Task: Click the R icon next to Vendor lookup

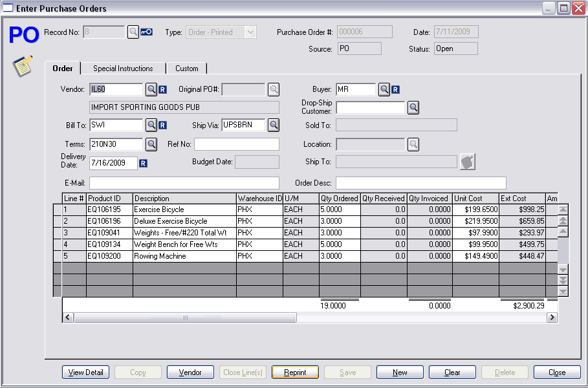Action: tap(163, 89)
